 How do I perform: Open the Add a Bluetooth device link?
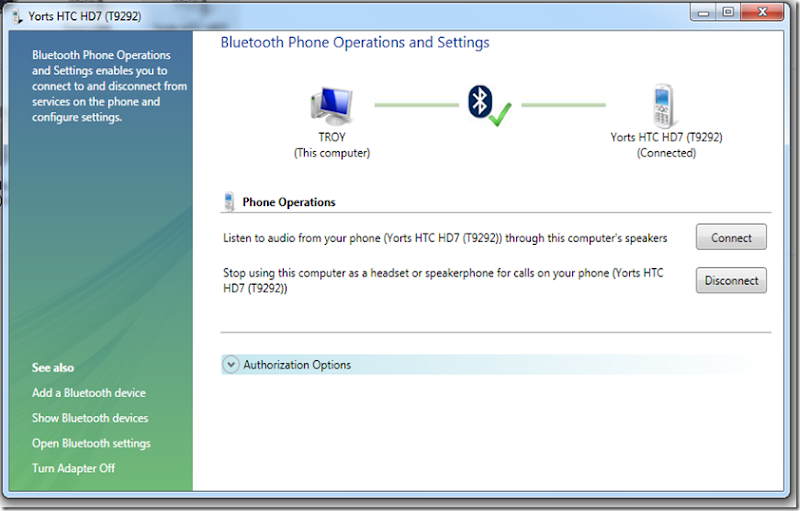click(89, 393)
